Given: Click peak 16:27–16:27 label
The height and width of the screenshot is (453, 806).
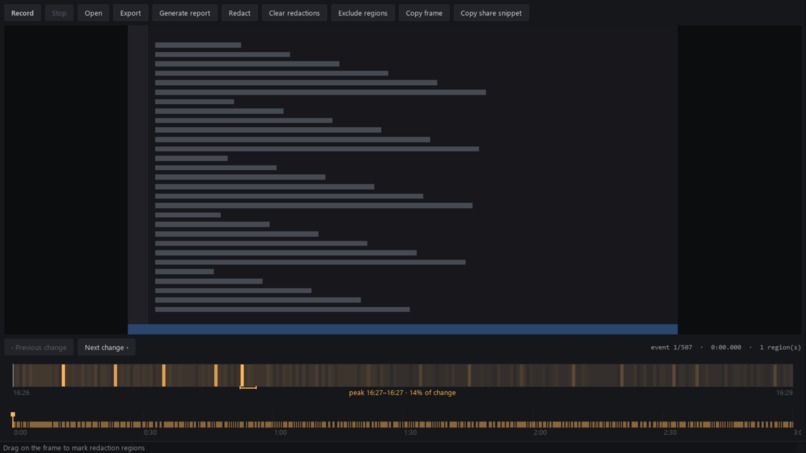Looking at the screenshot, I should (402, 393).
